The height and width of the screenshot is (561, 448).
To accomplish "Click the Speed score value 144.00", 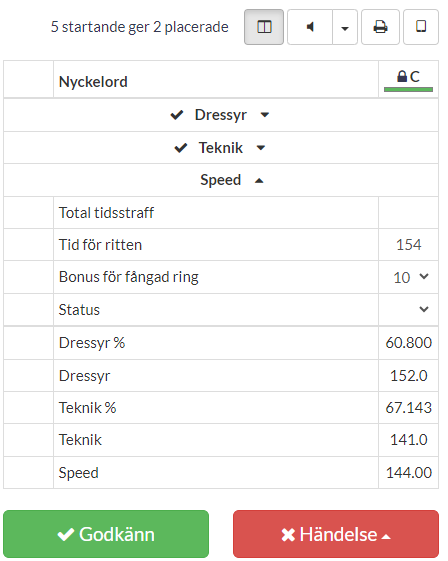I will click(x=409, y=473).
